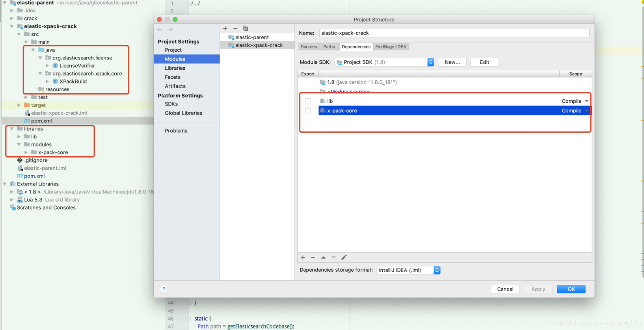Remove the selected module using the minus icon
Image resolution: width=644 pixels, height=330 pixels.
pyautogui.click(x=235, y=28)
